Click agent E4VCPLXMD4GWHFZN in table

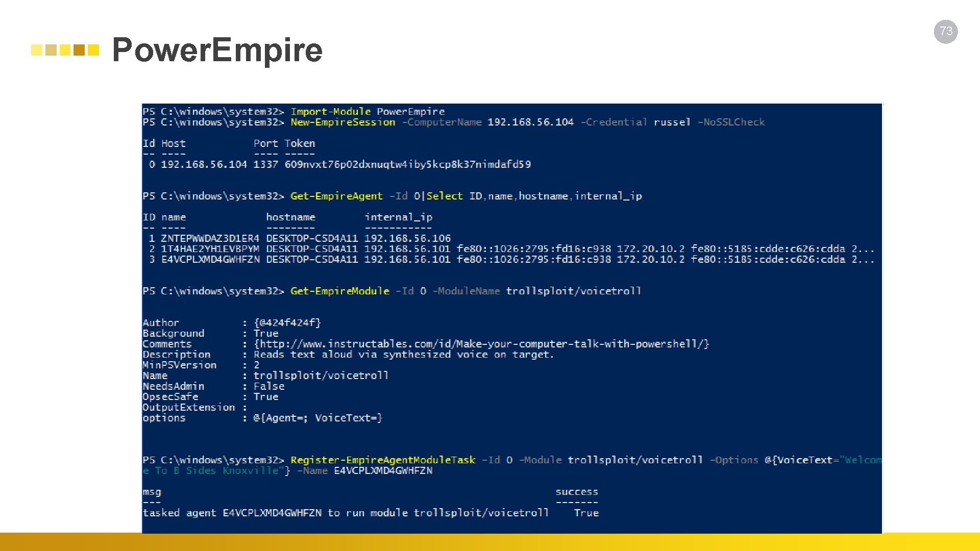click(x=210, y=259)
